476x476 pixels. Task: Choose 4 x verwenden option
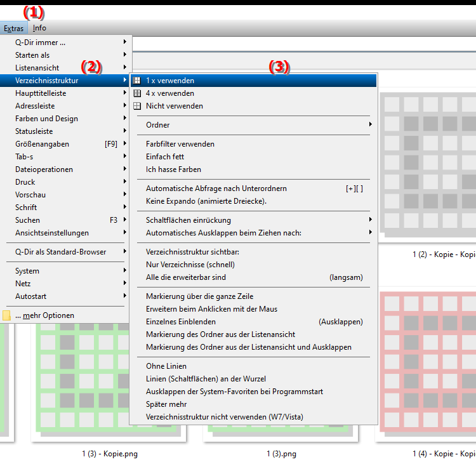[253, 93]
